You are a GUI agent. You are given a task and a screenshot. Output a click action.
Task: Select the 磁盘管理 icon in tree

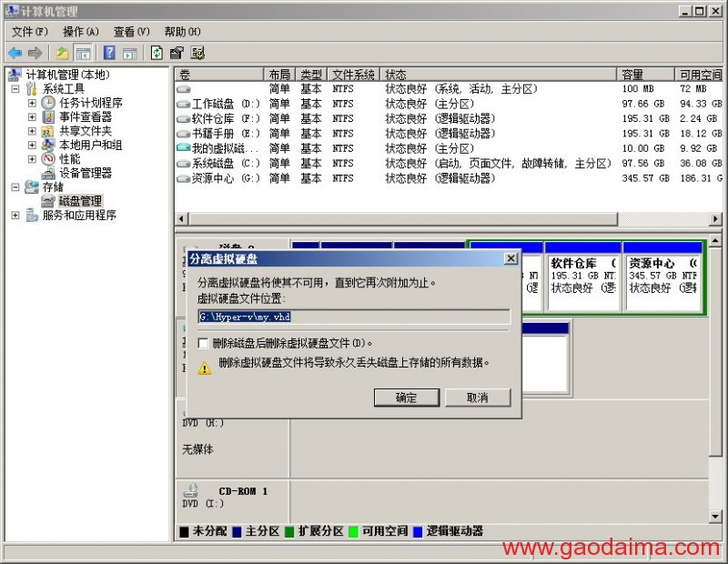(48, 201)
